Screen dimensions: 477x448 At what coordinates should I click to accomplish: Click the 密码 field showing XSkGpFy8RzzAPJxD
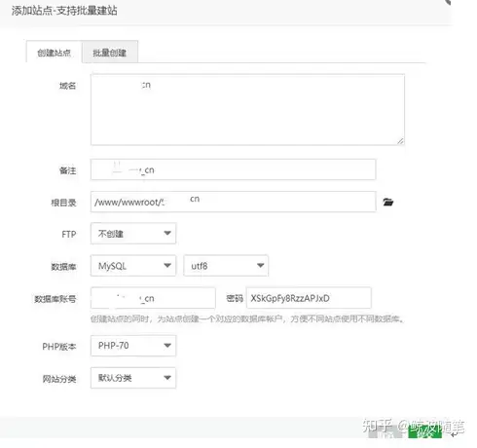tap(309, 298)
